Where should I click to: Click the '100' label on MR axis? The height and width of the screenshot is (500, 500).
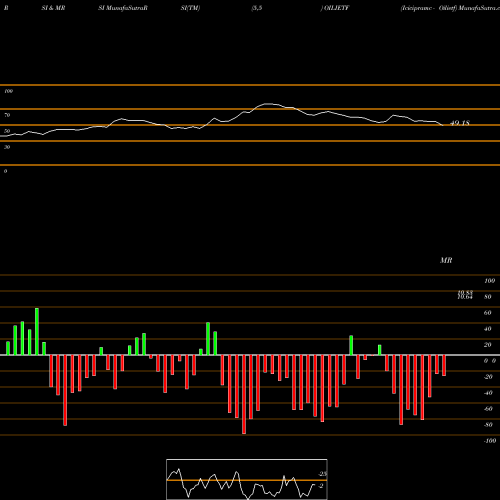[x=489, y=281]
